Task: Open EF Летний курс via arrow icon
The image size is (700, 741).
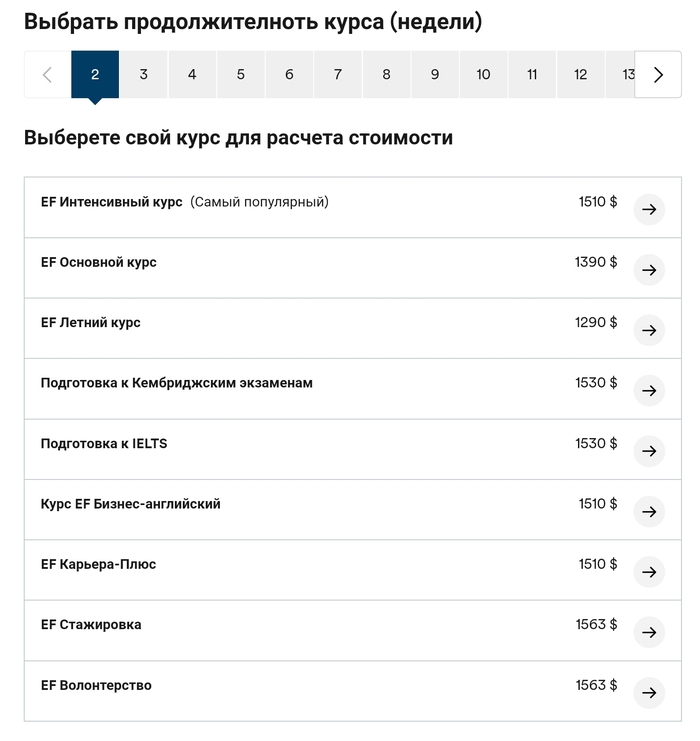Action: (x=649, y=330)
